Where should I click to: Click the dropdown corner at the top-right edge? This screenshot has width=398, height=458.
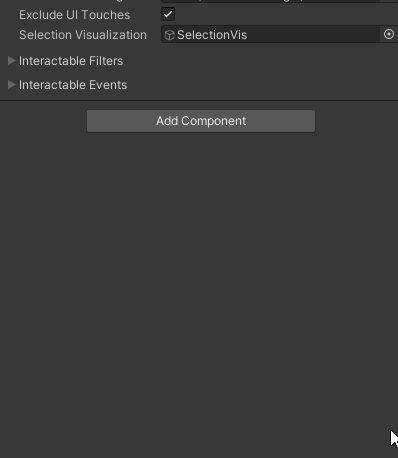coord(389,1)
